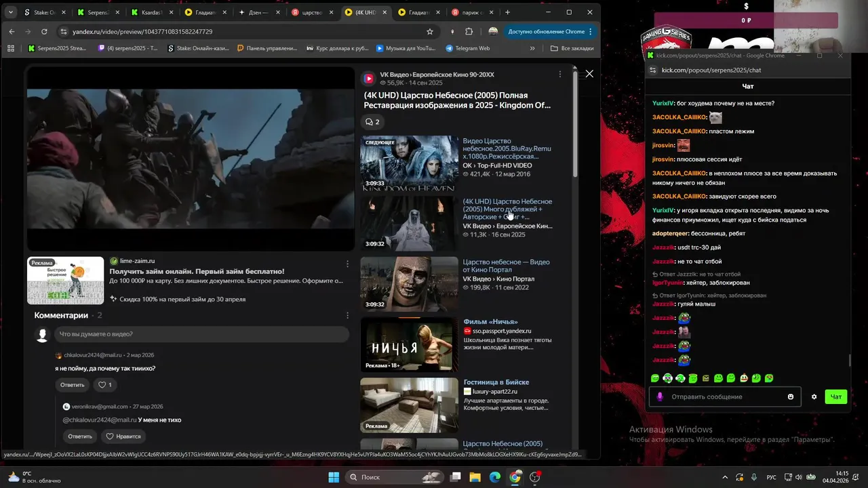Expand the hidden bookmarks overflow chevron
This screenshot has height=488, width=868.
[x=532, y=48]
